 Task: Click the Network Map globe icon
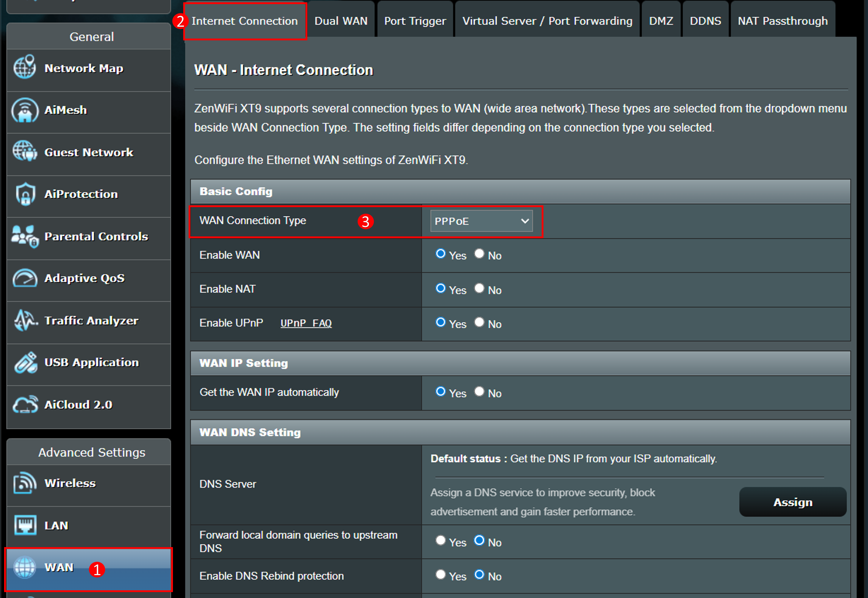(x=25, y=68)
